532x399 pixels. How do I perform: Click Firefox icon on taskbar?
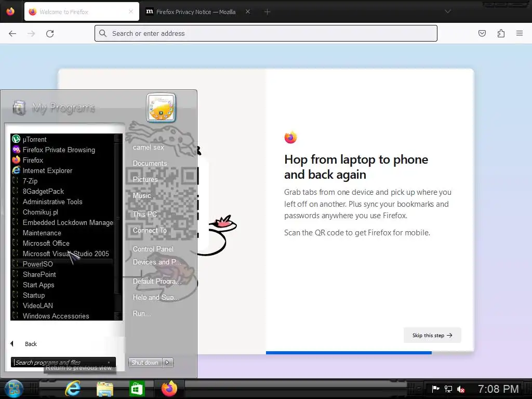tap(169, 389)
